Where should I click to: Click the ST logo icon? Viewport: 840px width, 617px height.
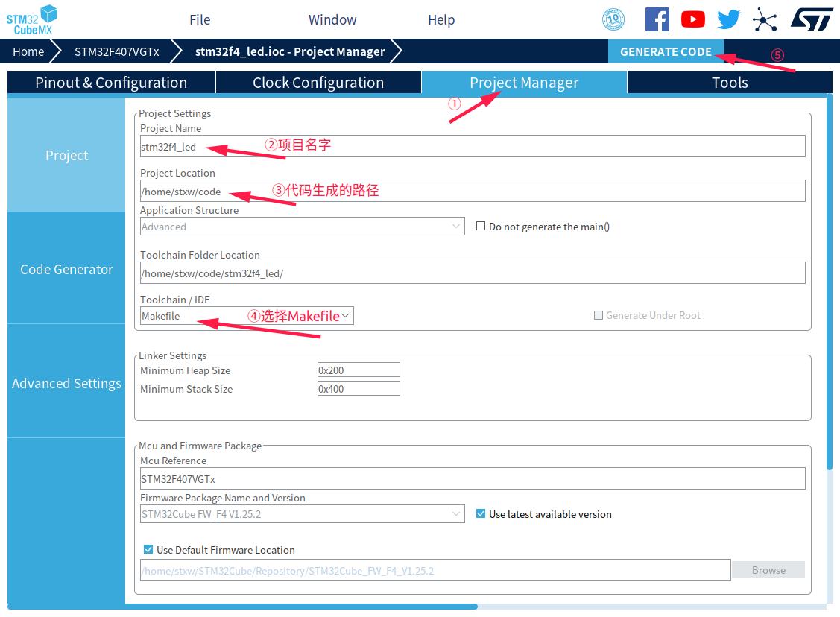tap(811, 19)
